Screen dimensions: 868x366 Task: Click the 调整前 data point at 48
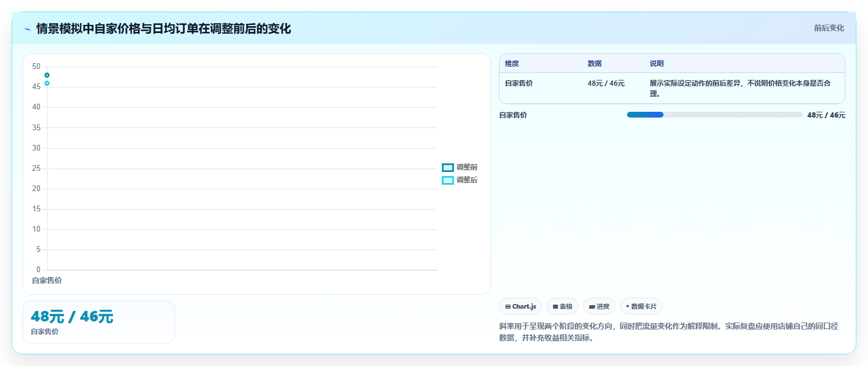click(x=47, y=75)
